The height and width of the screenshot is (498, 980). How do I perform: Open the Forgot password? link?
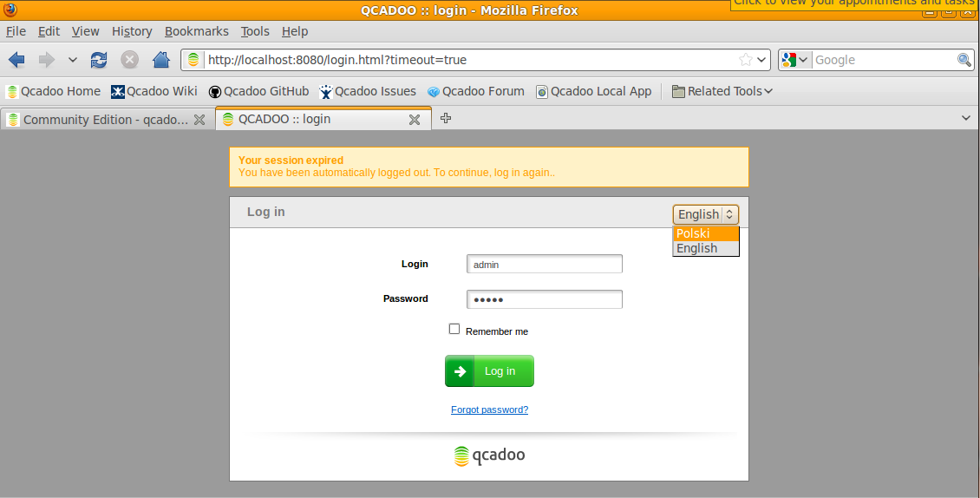(489, 410)
